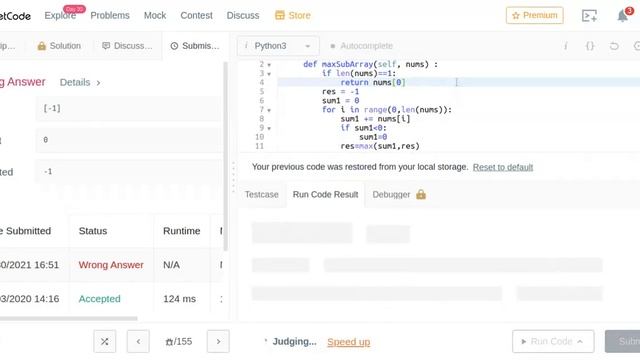640x360 pixels.
Task: Click the [-1] input value field
Action: (128, 109)
